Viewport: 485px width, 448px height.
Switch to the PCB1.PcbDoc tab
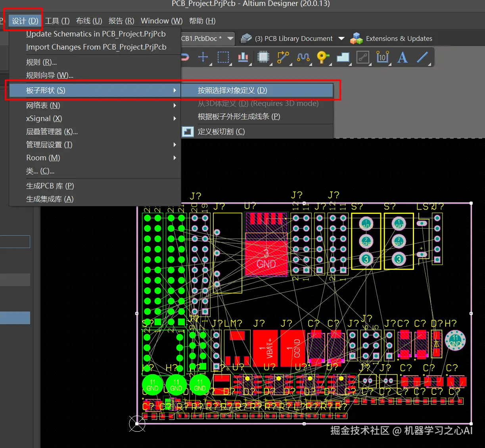[x=201, y=38]
